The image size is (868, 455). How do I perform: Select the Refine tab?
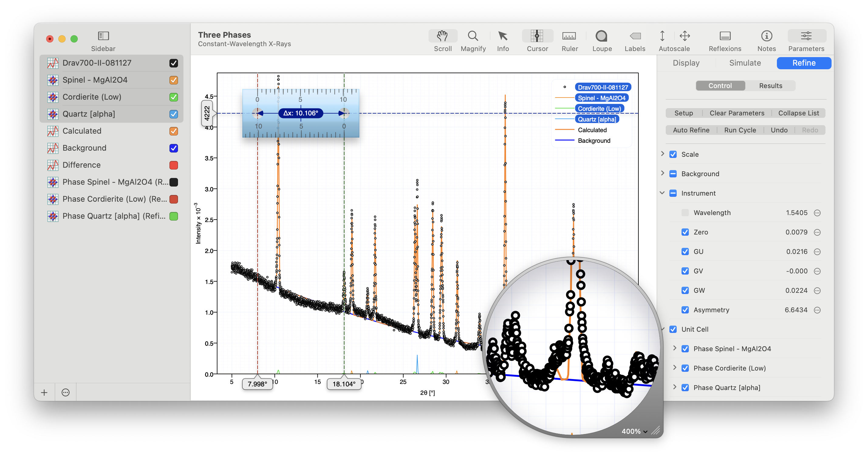(x=804, y=63)
